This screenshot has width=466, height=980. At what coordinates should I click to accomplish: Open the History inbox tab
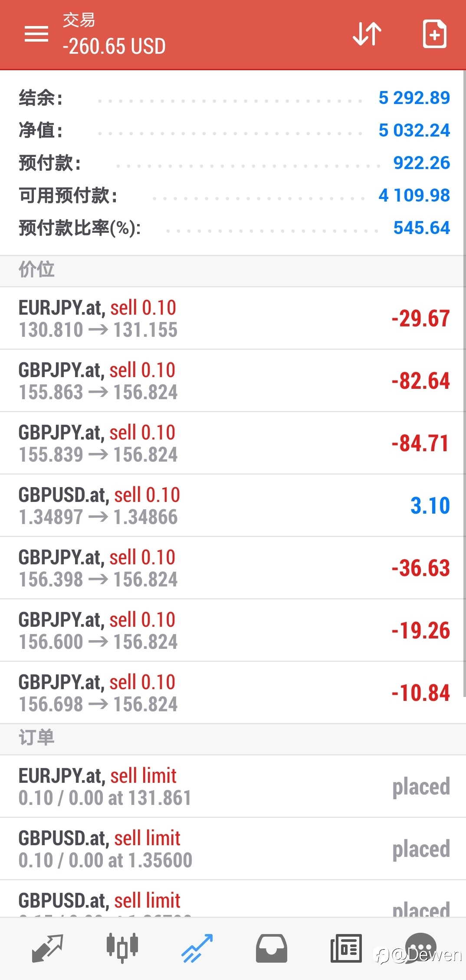coord(272,948)
